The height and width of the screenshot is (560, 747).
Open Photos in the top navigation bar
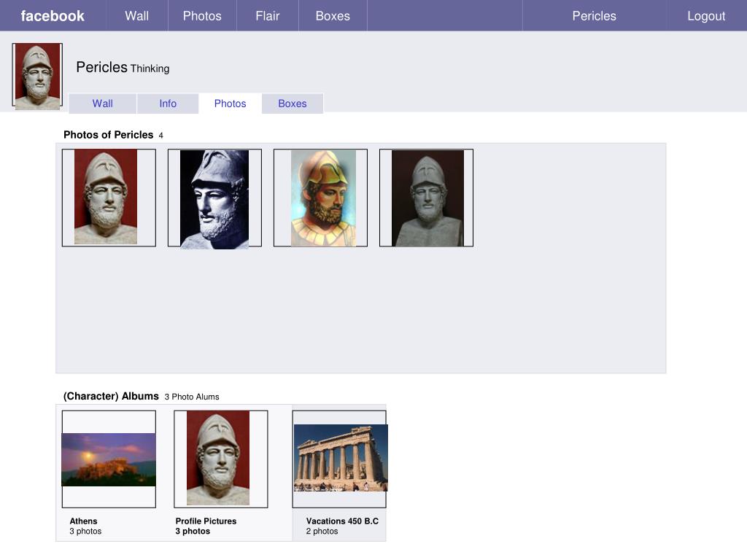(x=202, y=16)
